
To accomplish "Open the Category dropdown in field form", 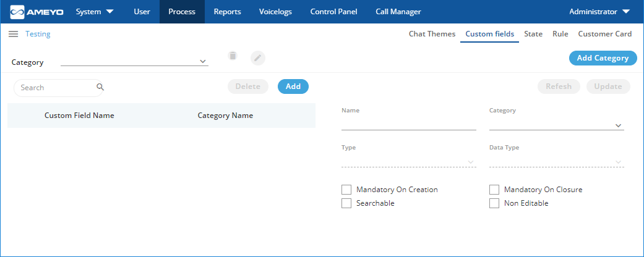I will 557,125.
